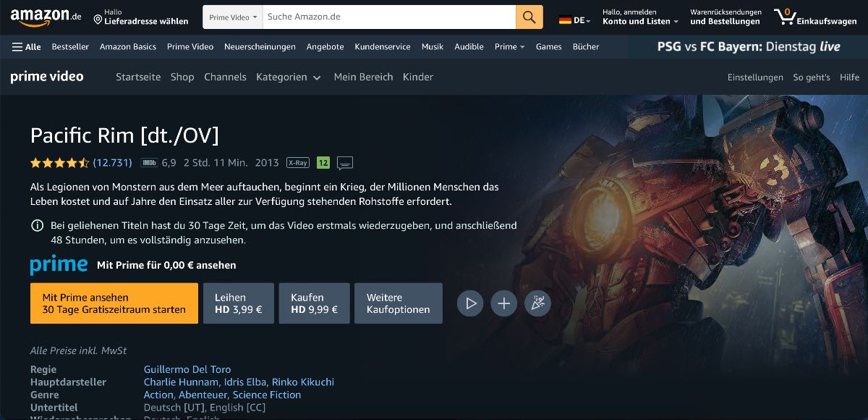Play the trailer with round play button
868x420 pixels.
tap(470, 303)
